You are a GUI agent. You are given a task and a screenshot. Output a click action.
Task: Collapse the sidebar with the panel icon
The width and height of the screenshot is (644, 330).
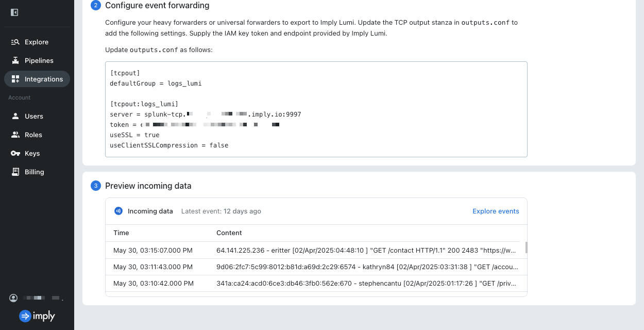click(x=14, y=12)
